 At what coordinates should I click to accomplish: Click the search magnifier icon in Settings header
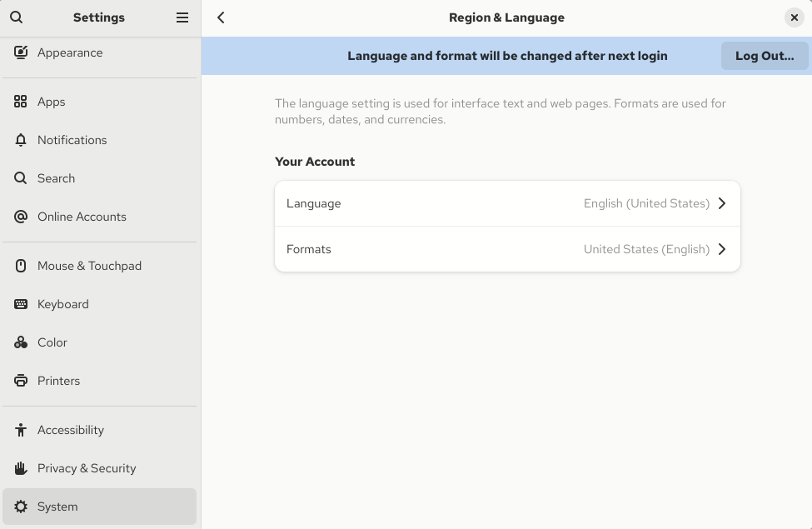pos(17,17)
